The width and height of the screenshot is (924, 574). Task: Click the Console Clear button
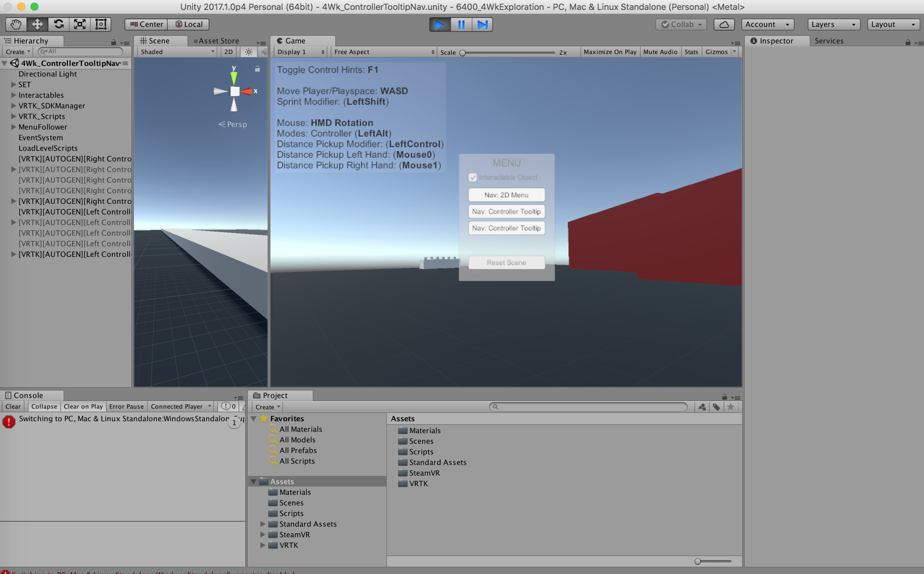13,406
